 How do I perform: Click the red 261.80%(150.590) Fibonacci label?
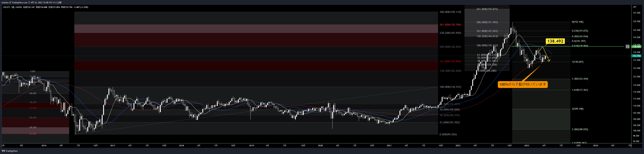pyautogui.click(x=450, y=25)
